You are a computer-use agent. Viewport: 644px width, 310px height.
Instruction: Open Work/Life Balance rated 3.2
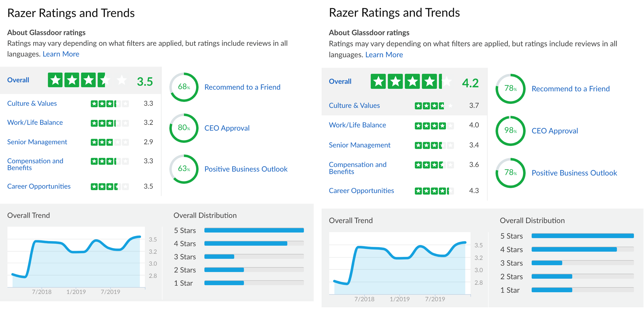coord(35,123)
